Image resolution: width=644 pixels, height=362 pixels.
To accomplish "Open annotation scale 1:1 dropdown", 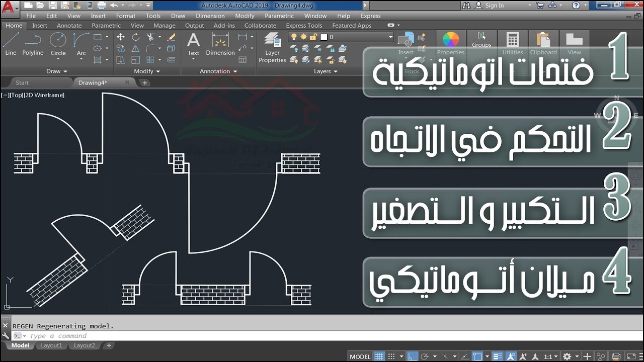I will pyautogui.click(x=551, y=356).
